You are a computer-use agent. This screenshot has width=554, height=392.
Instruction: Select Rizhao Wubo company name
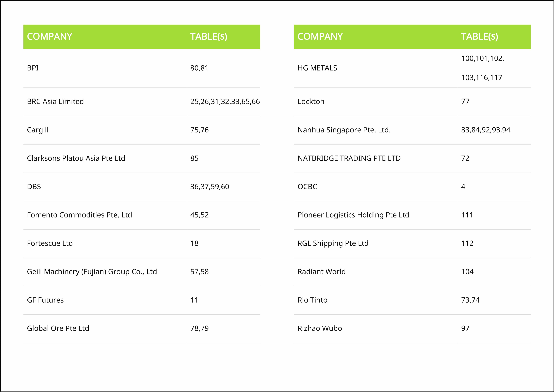pos(320,328)
